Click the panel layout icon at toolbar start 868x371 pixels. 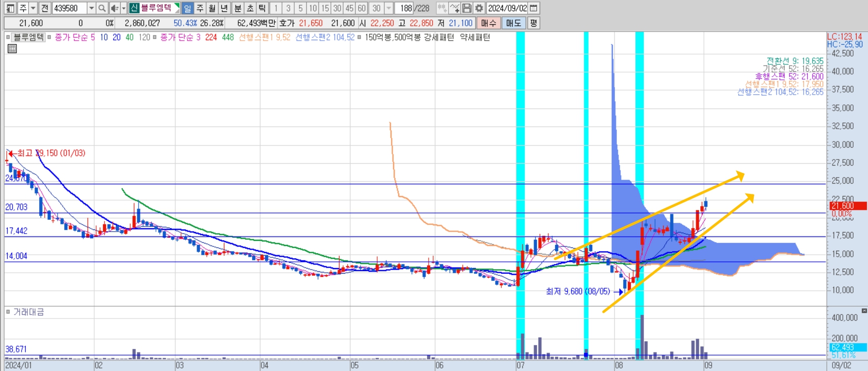10,8
